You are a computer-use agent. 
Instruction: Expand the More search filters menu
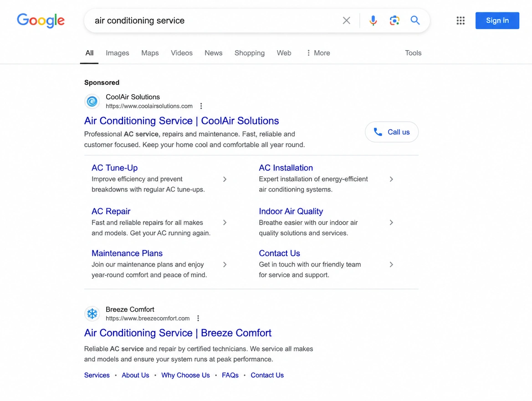point(318,53)
